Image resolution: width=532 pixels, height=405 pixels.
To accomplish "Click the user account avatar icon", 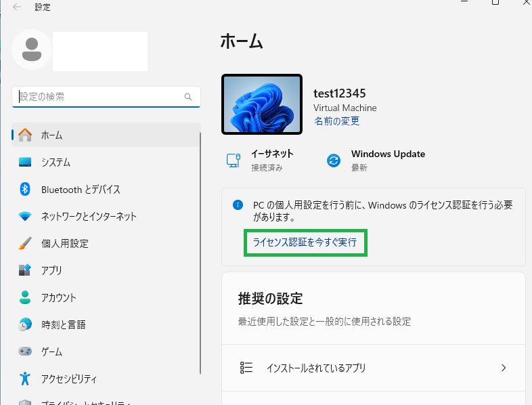I will pos(32,49).
